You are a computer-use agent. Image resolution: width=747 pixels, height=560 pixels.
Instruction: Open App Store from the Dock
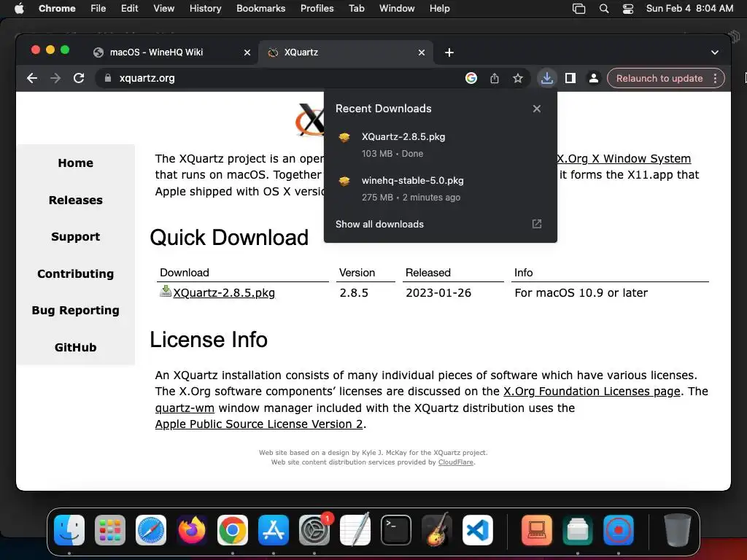(274, 530)
